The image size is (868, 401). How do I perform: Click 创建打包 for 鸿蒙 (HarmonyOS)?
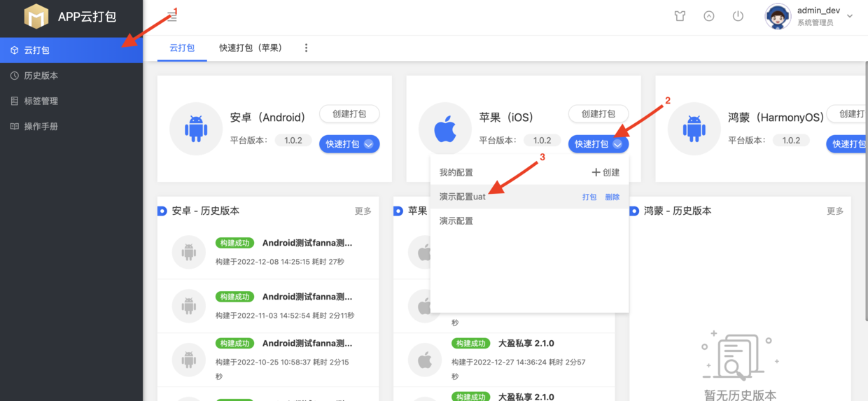click(847, 114)
